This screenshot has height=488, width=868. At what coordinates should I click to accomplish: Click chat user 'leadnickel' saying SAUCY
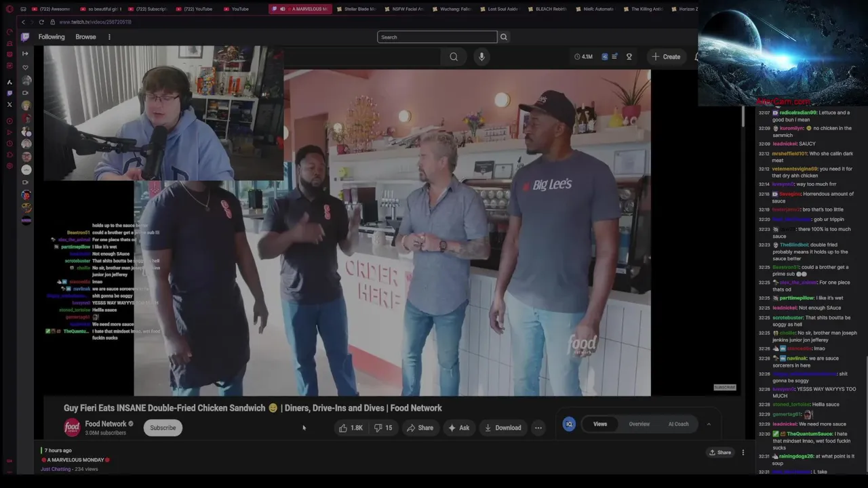(785, 144)
